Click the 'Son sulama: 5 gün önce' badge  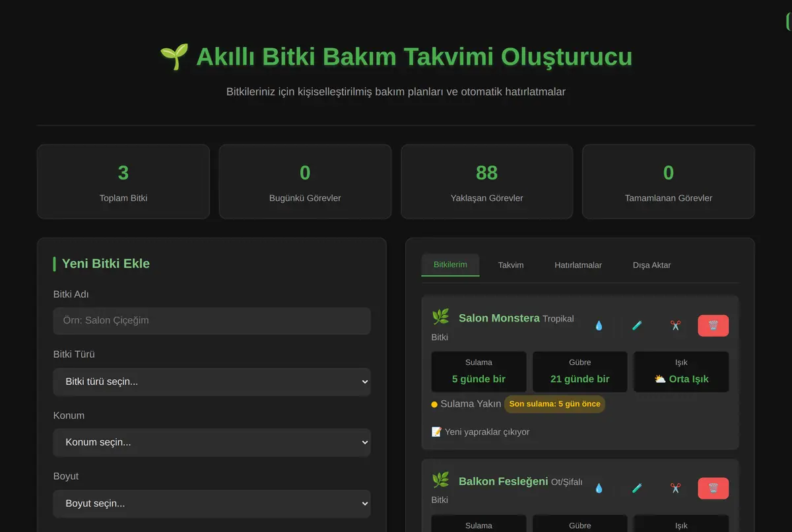[x=554, y=404]
